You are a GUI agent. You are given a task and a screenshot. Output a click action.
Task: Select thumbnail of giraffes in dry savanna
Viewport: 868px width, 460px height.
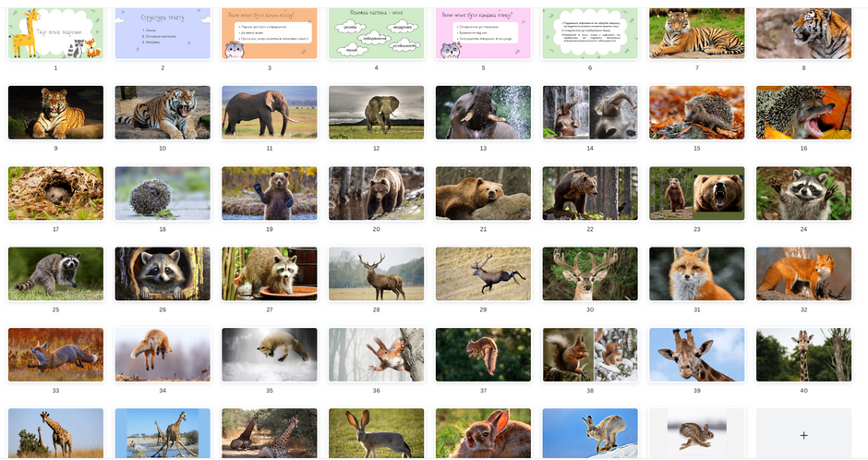point(55,434)
